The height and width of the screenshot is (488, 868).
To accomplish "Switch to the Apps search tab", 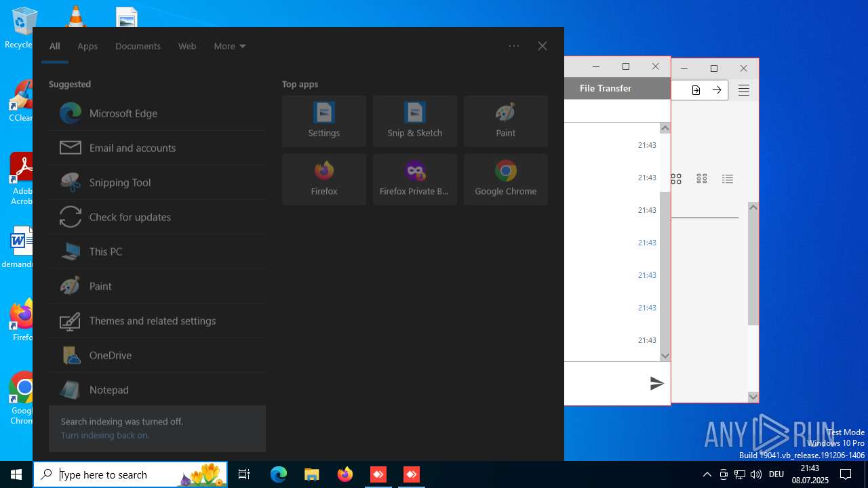I will (87, 46).
